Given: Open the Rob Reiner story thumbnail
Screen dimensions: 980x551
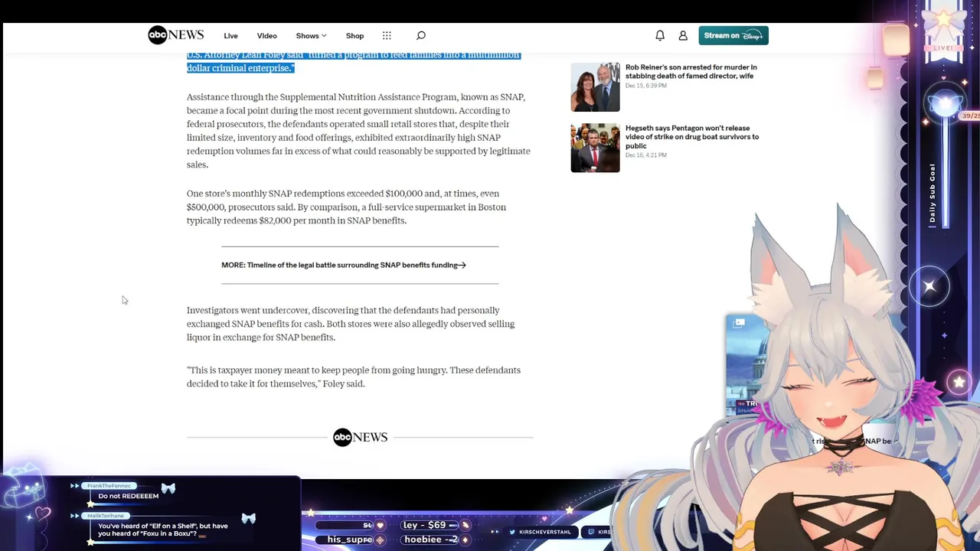Looking at the screenshot, I should point(595,87).
